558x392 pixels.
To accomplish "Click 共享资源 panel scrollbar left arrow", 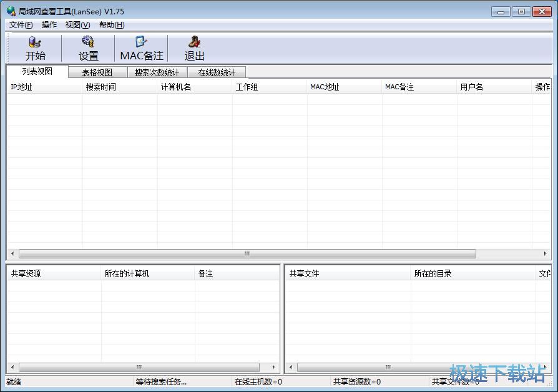I will point(13,367).
